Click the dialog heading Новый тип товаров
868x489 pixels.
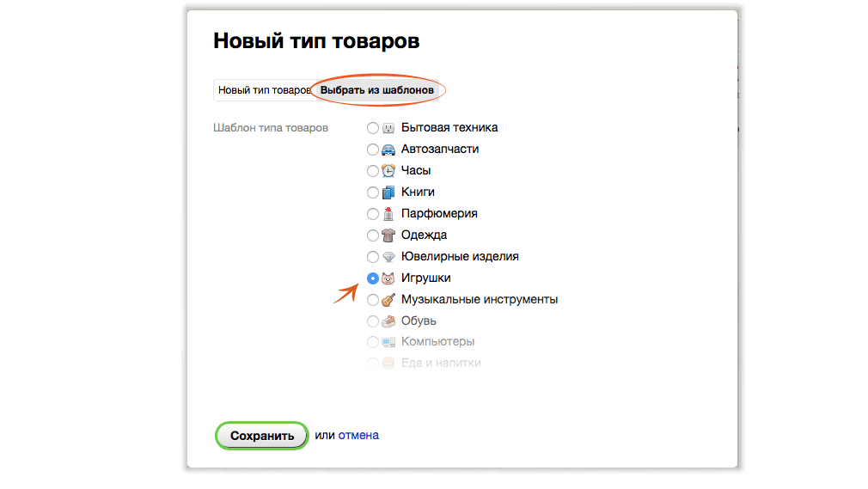click(x=316, y=41)
